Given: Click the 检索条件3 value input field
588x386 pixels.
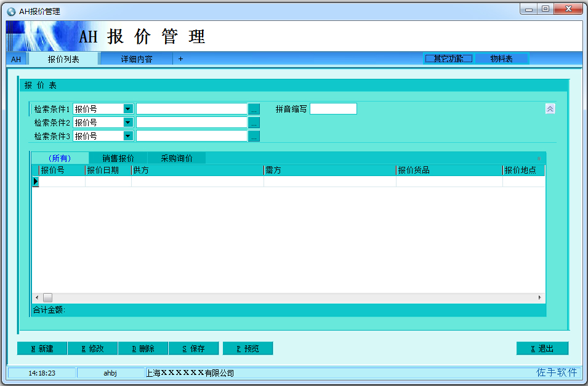Looking at the screenshot, I should (191, 136).
